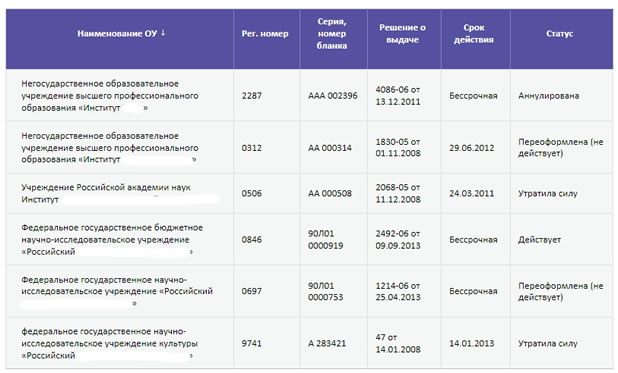Image resolution: width=618 pixels, height=373 pixels.
Task: Select the Аннулирована status cell
Action: 549,96
